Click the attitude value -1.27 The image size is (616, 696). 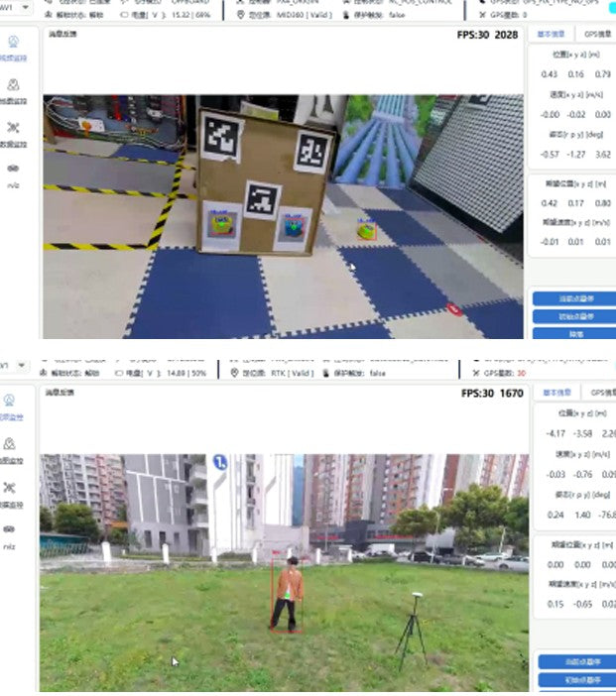(576, 155)
